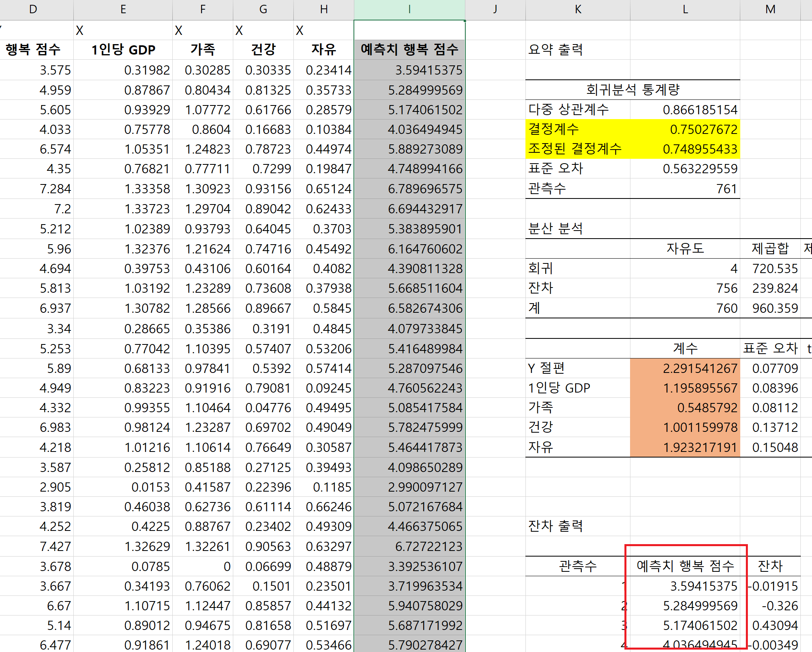Click column E header

123,10
